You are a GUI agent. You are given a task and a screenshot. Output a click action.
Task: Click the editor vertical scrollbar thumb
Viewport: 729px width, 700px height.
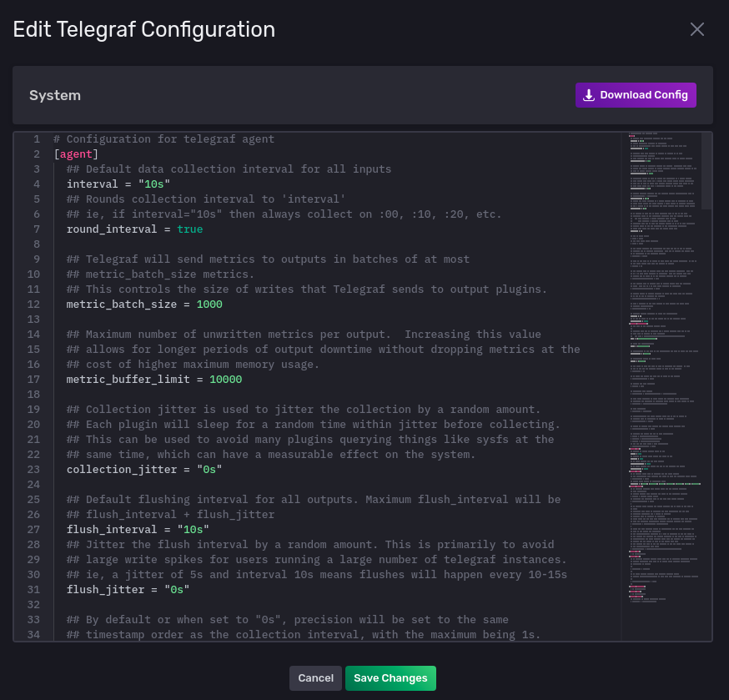tap(706, 171)
